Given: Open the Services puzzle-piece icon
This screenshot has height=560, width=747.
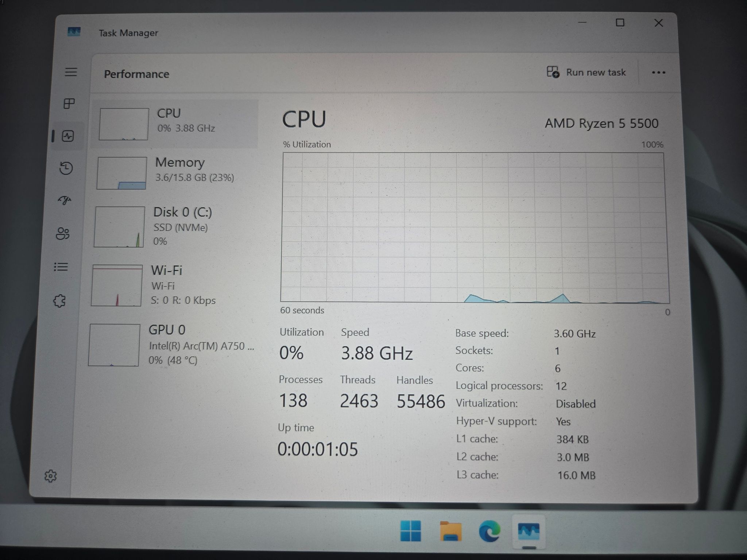Looking at the screenshot, I should (59, 301).
